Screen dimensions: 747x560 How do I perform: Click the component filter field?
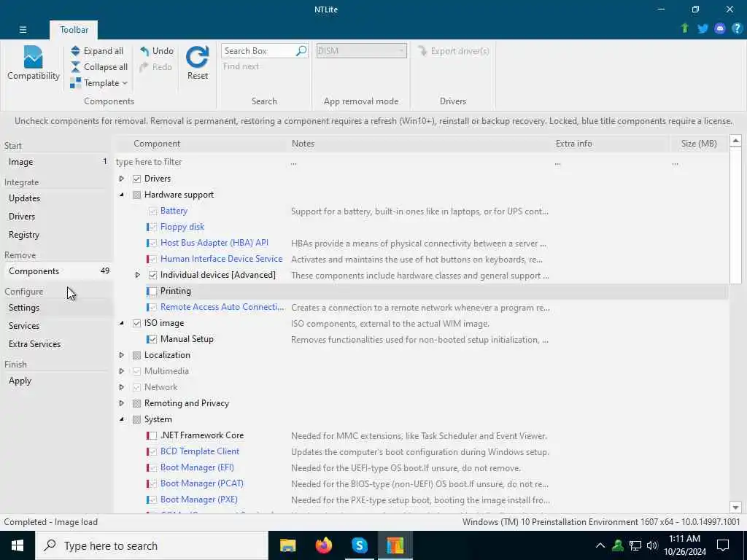(x=202, y=162)
